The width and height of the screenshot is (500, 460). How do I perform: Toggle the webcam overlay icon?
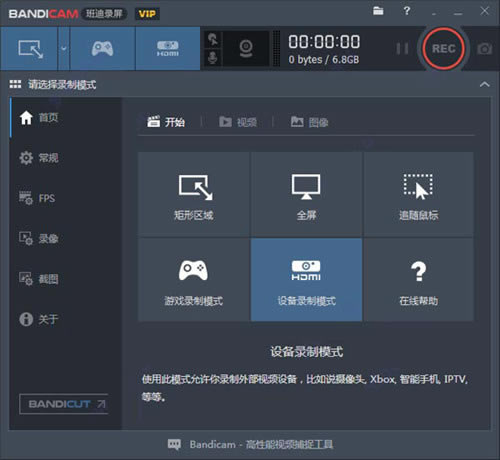(246, 49)
